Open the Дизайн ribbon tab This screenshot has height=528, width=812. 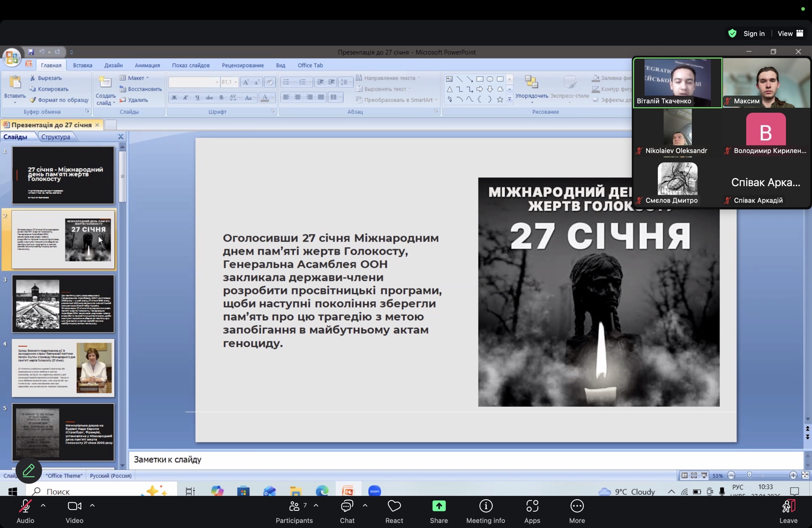[113, 65]
